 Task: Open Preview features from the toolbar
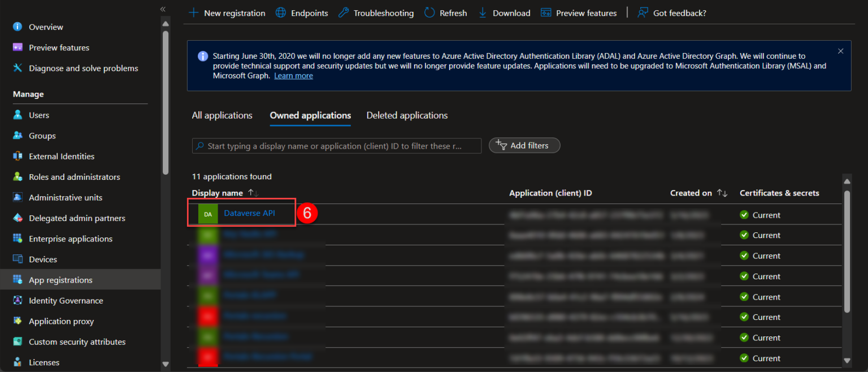tap(579, 12)
